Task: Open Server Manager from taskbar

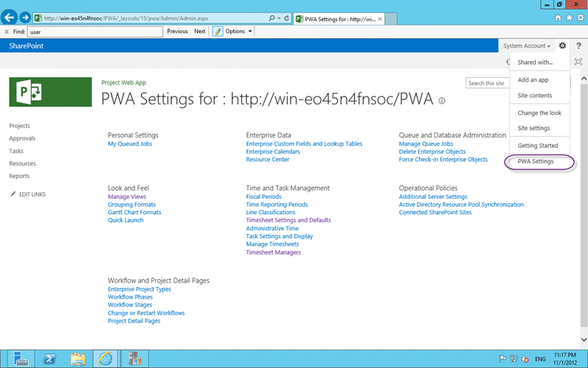Action: (21, 358)
